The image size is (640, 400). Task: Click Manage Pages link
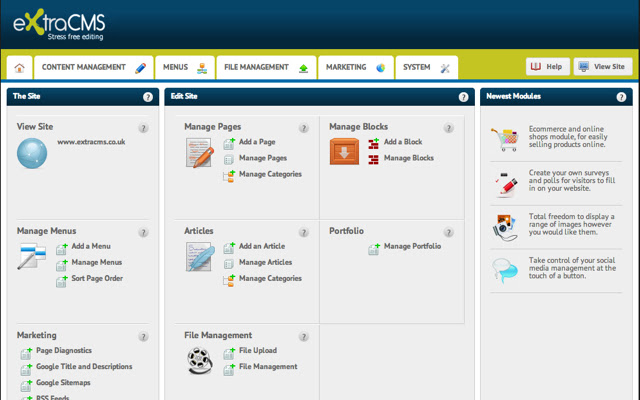click(263, 158)
